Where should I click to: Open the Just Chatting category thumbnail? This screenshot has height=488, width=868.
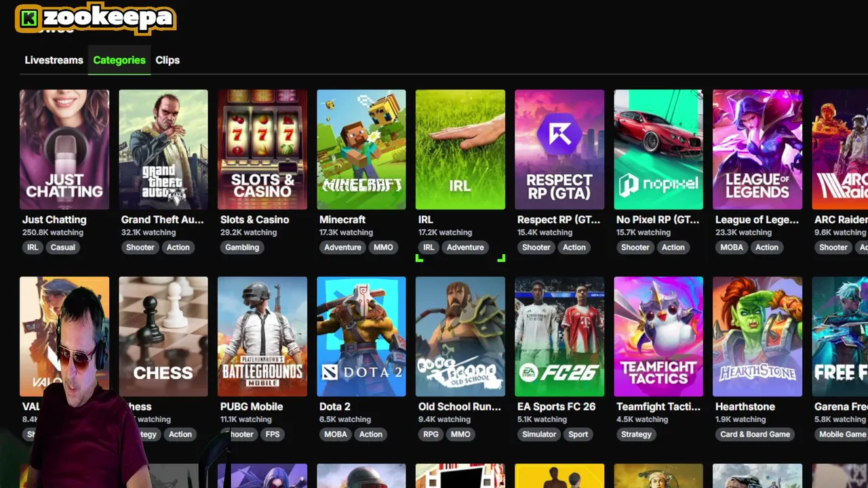click(64, 149)
